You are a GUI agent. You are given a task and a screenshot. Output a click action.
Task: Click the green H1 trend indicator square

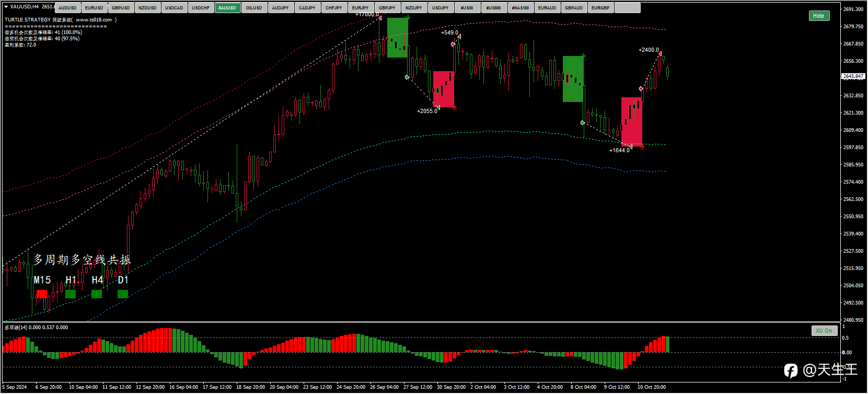click(71, 294)
